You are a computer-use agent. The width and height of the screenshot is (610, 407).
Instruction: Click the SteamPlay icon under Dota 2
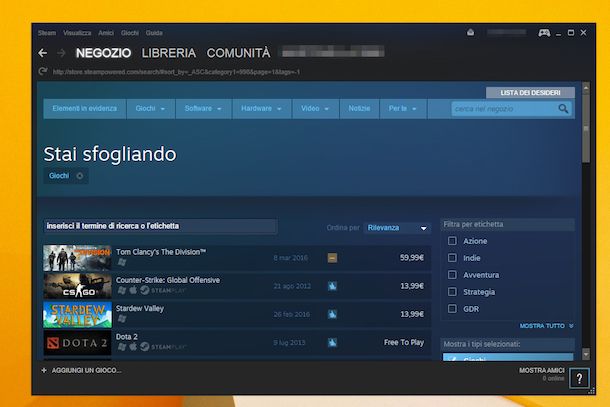[x=145, y=346]
